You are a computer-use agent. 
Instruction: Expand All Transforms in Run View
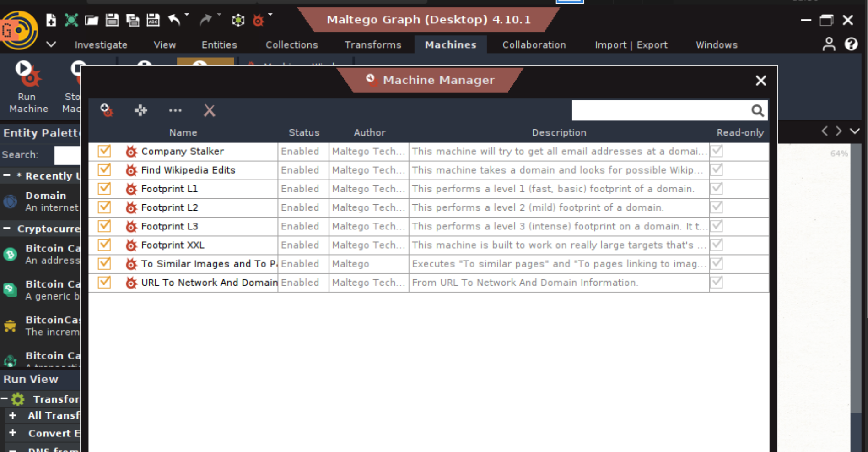pos(13,415)
